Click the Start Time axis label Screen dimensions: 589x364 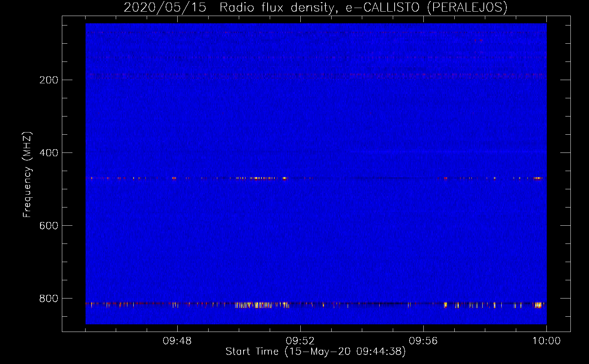(316, 352)
